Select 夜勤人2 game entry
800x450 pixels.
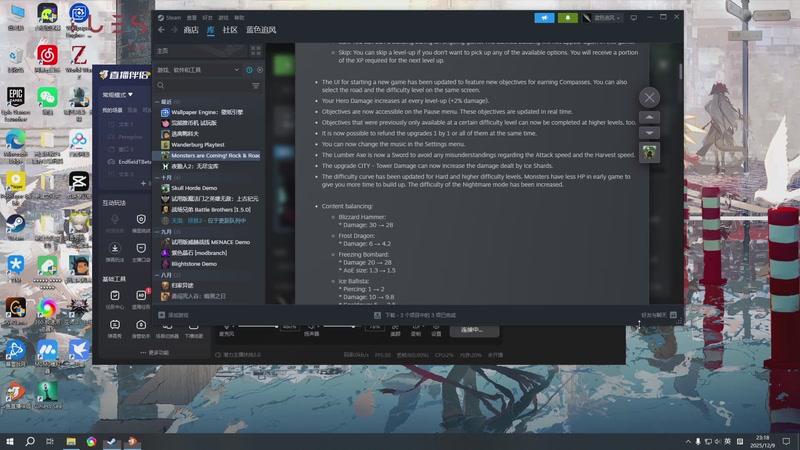coord(209,166)
